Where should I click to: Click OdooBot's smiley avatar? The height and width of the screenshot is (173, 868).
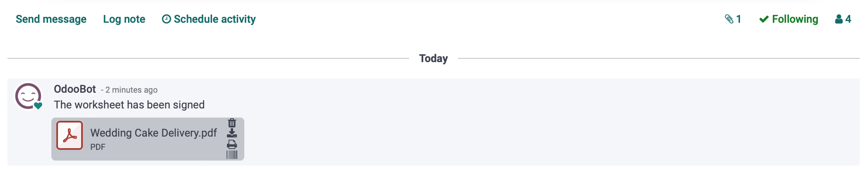[28, 96]
